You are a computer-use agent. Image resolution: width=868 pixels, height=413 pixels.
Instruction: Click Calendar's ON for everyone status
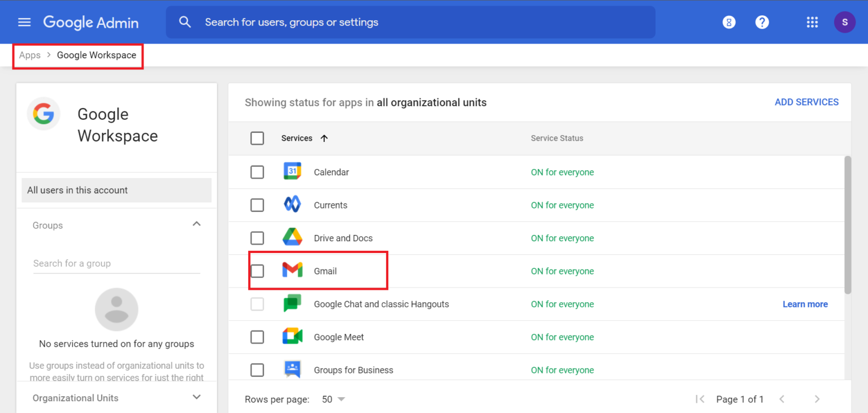point(562,172)
